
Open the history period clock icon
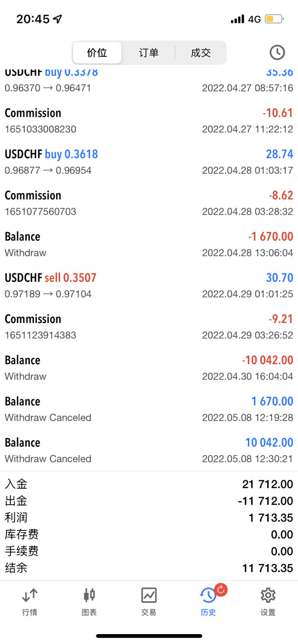[x=277, y=53]
